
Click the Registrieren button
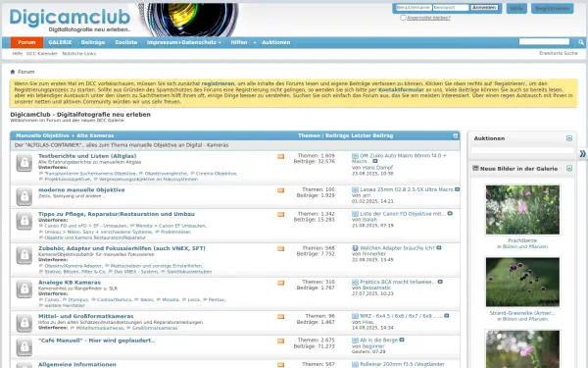[x=552, y=8]
